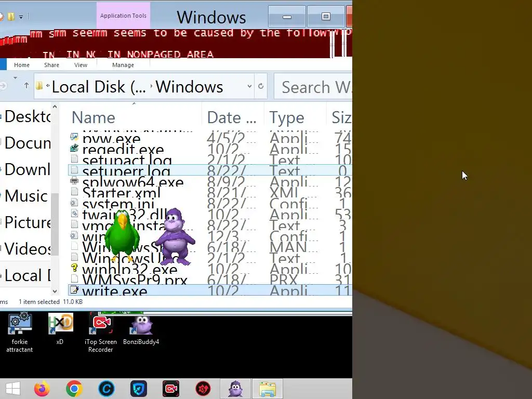Open the address bar history dropdown
The width and height of the screenshot is (532, 399).
[249, 86]
